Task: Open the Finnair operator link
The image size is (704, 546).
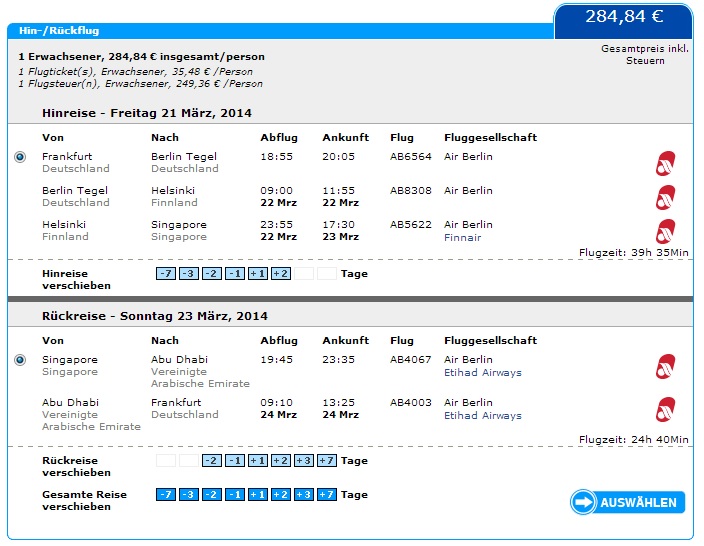Action: coord(462,238)
